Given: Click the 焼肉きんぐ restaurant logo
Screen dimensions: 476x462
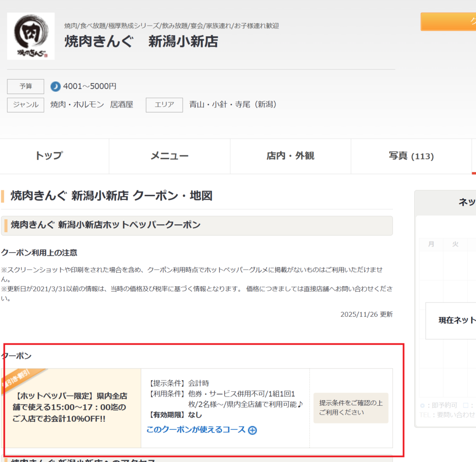Looking at the screenshot, I should pyautogui.click(x=31, y=36).
